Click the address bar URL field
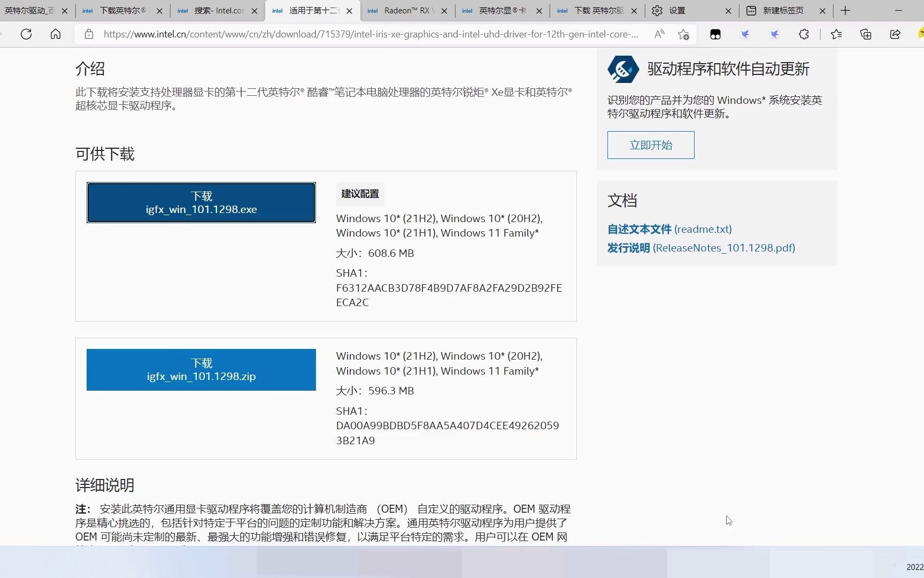924x578 pixels. 371,34
